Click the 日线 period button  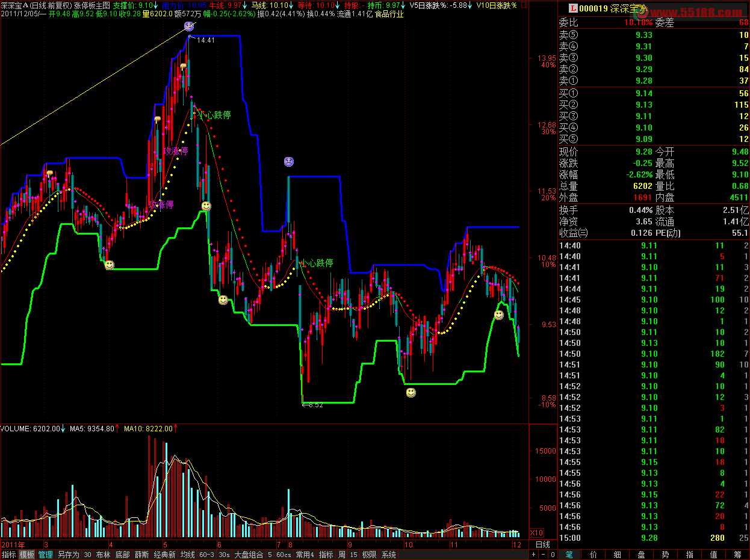pyautogui.click(x=542, y=544)
